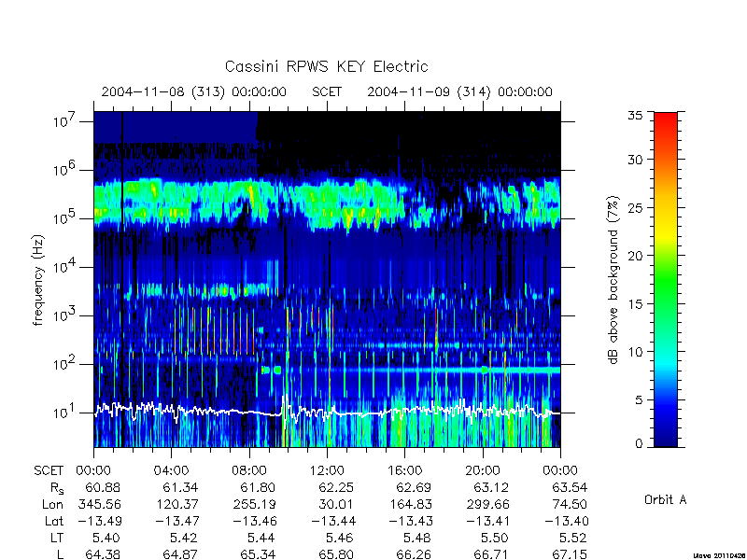Click the '10^1' frequency tick label
The image size is (747, 560).
tap(63, 413)
